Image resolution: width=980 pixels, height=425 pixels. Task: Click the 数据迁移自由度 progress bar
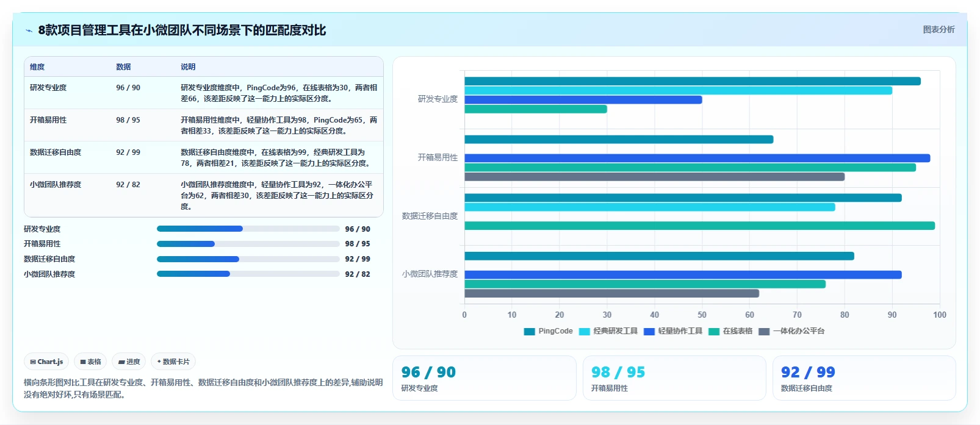[248, 259]
